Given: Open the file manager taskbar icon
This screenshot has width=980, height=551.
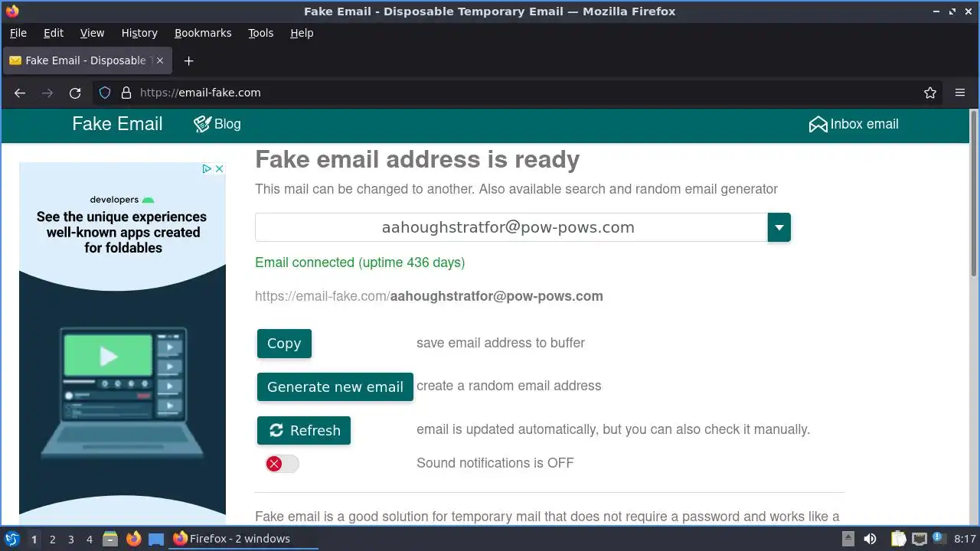Looking at the screenshot, I should pos(110,539).
